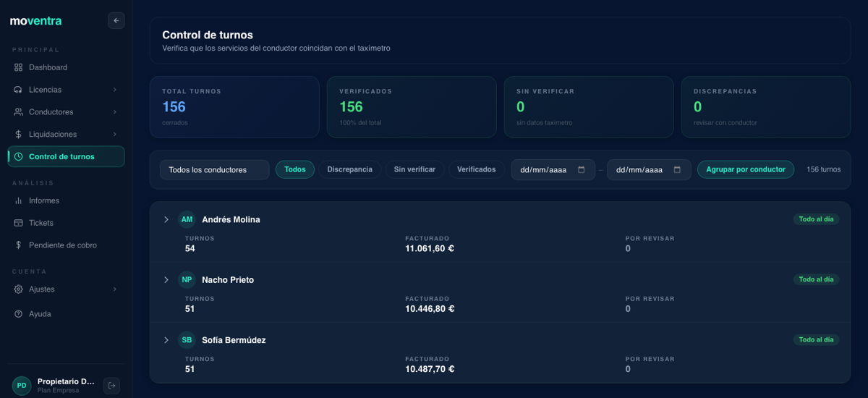The image size is (868, 398).
Task: Click the 156 turnos counter text
Action: (x=823, y=169)
